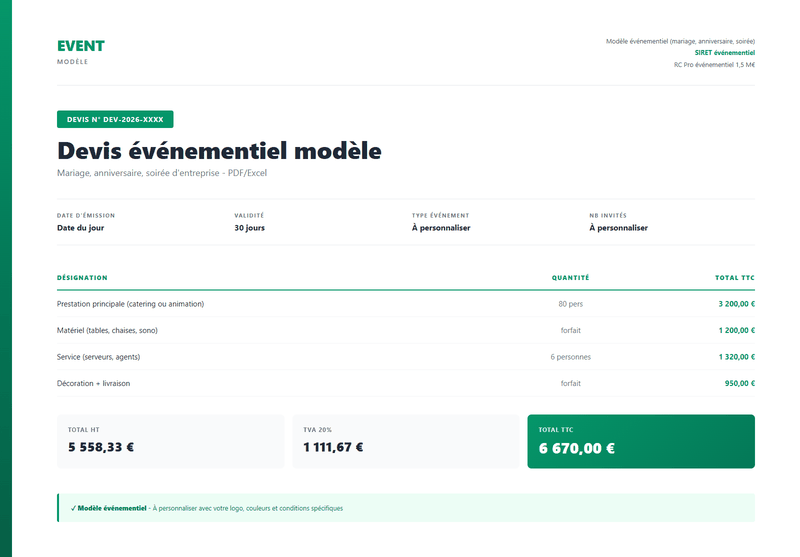
Task: Click the SIRET événementiel green text
Action: [x=724, y=53]
